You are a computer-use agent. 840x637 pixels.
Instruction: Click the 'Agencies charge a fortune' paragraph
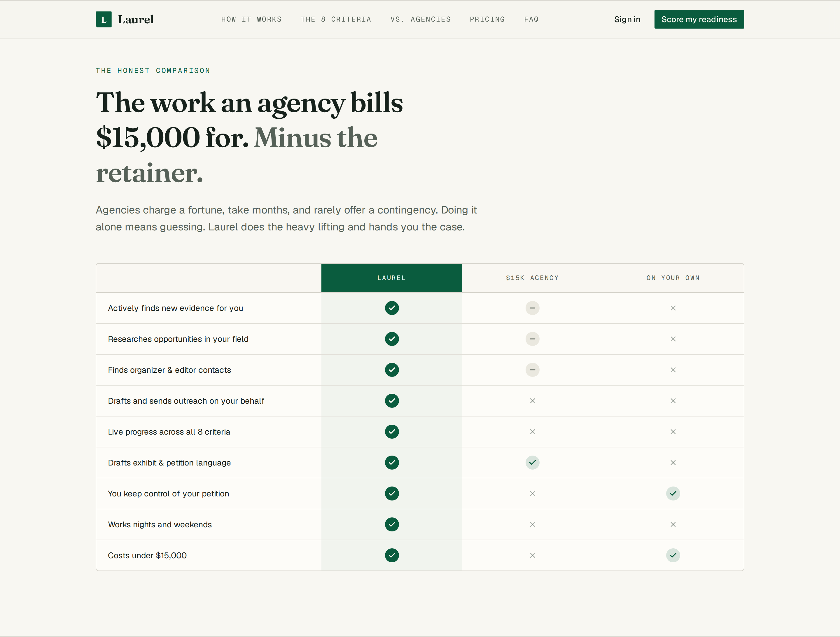coord(286,218)
